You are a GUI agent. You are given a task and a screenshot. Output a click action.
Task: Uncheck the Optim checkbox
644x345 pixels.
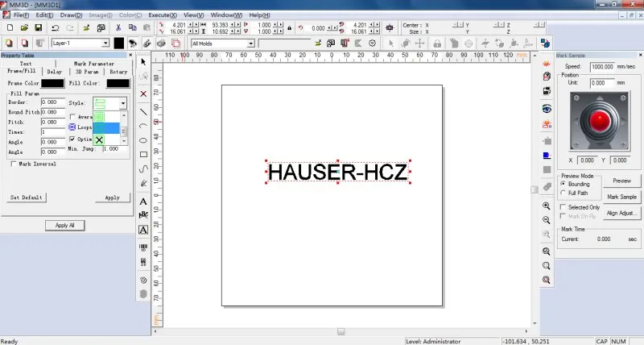tap(72, 139)
